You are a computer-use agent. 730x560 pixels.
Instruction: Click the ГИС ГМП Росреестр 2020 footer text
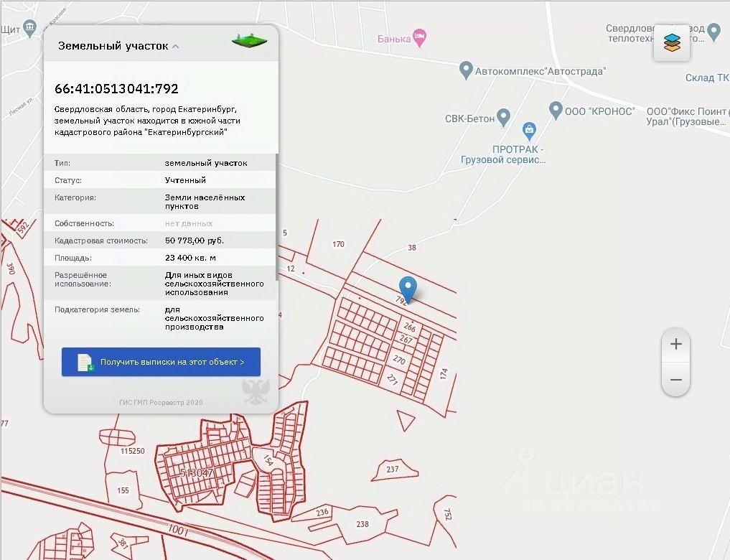point(161,402)
